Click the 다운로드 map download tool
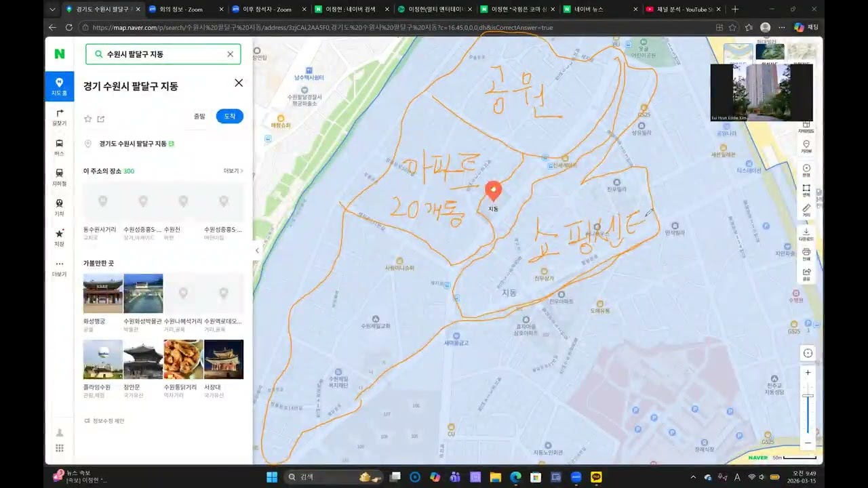This screenshot has height=488, width=868. pyautogui.click(x=806, y=234)
